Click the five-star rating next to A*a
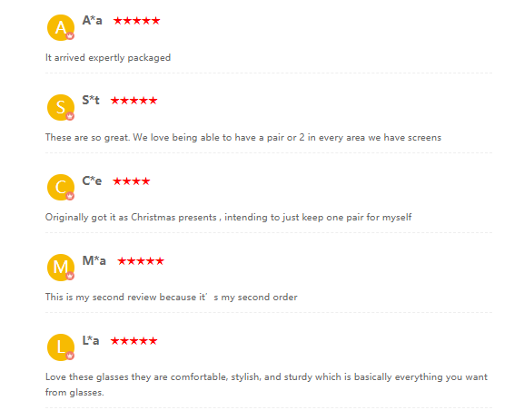This screenshot has width=524, height=420. (137, 21)
